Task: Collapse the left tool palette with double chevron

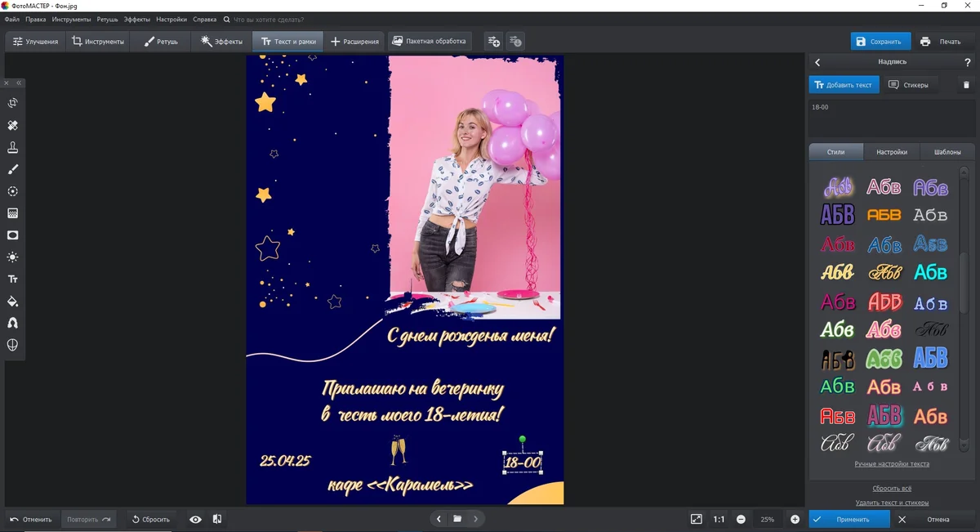Action: click(x=19, y=83)
